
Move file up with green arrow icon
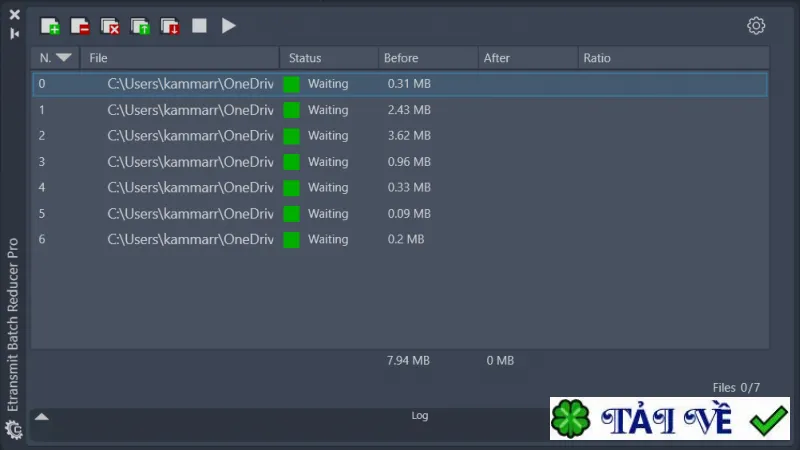[x=140, y=26]
